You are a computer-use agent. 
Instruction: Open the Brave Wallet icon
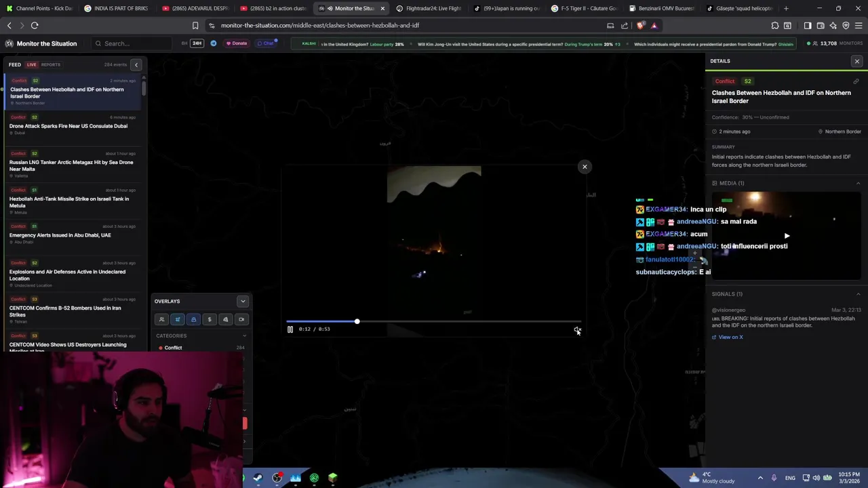(x=821, y=25)
